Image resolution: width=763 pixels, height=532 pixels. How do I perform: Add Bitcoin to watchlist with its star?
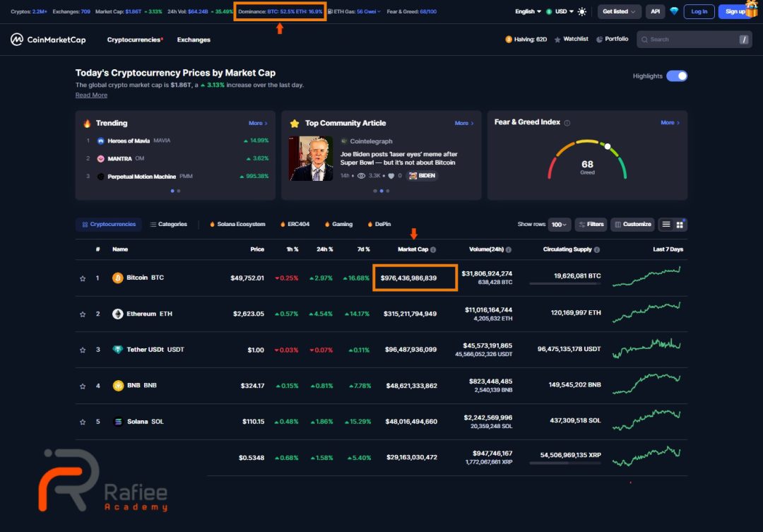click(x=83, y=278)
